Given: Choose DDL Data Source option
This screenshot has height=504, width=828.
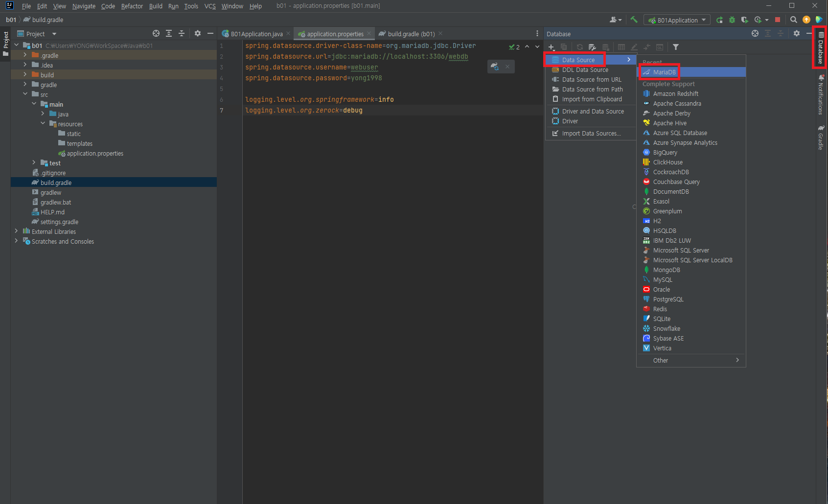Looking at the screenshot, I should coord(590,70).
